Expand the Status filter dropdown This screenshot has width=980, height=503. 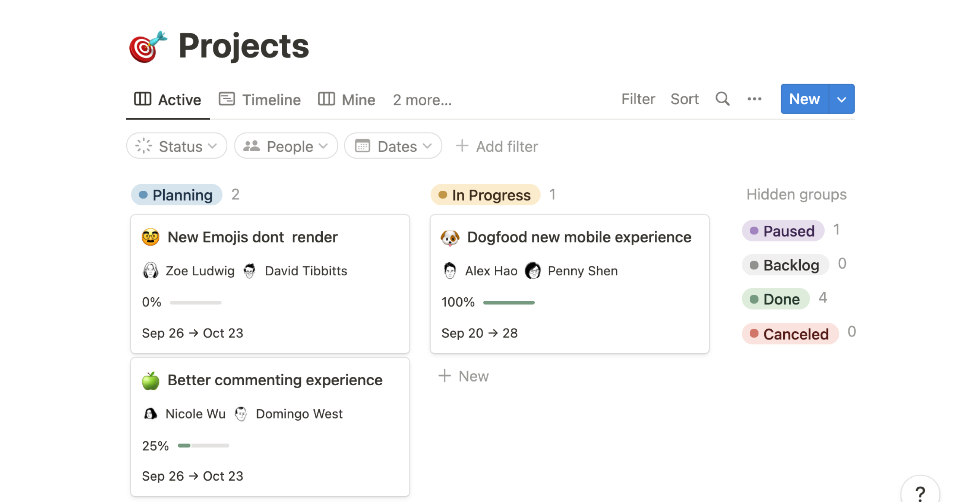(177, 146)
